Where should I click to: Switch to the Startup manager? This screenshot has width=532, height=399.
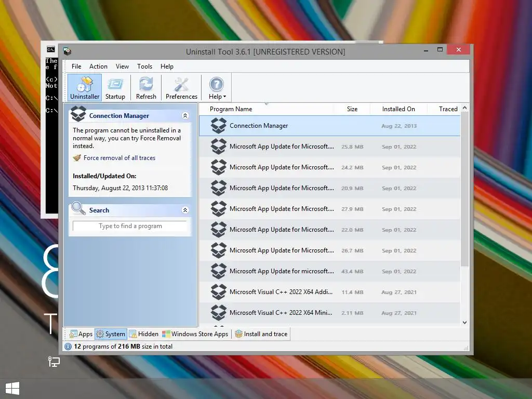tap(115, 87)
